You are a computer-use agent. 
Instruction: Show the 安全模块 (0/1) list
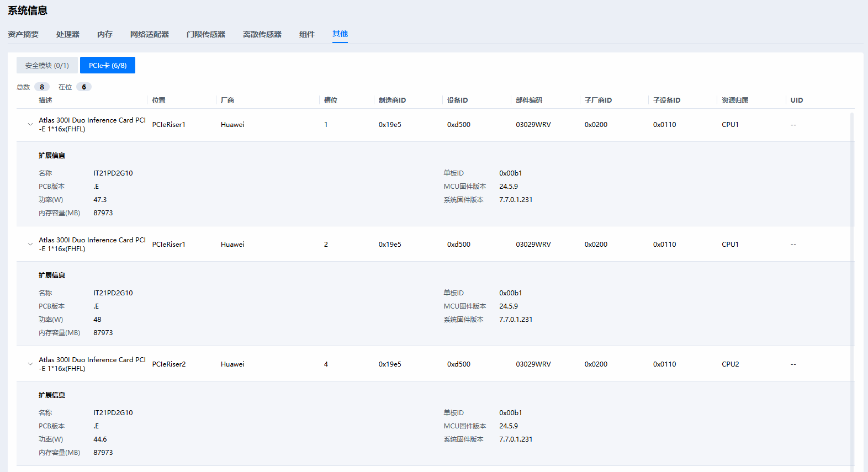coord(47,65)
